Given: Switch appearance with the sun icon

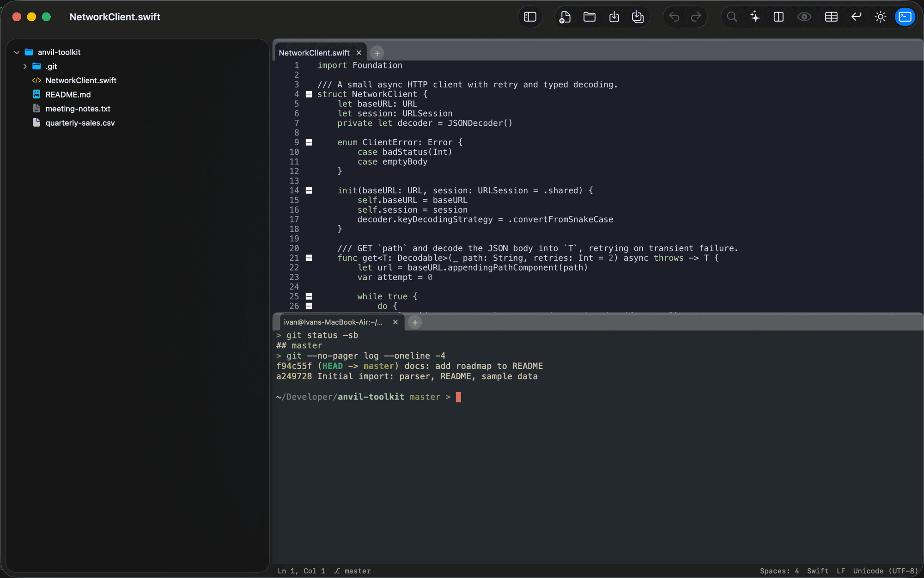Looking at the screenshot, I should point(881,17).
